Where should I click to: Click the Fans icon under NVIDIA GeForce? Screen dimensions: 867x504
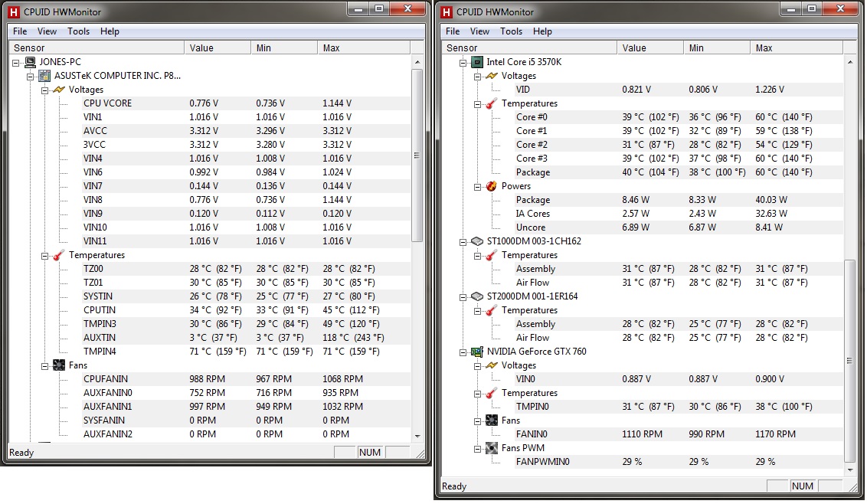[491, 421]
